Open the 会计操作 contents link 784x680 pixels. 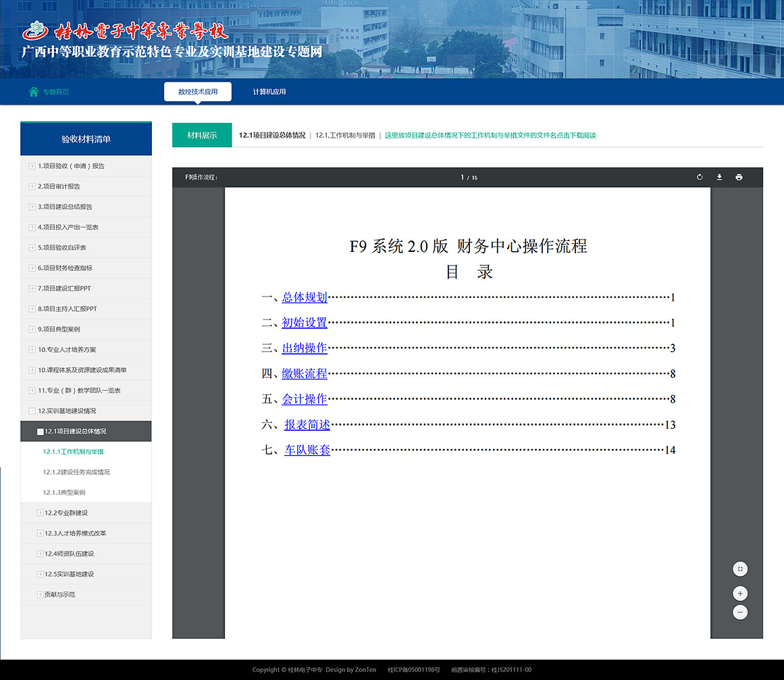click(x=305, y=399)
